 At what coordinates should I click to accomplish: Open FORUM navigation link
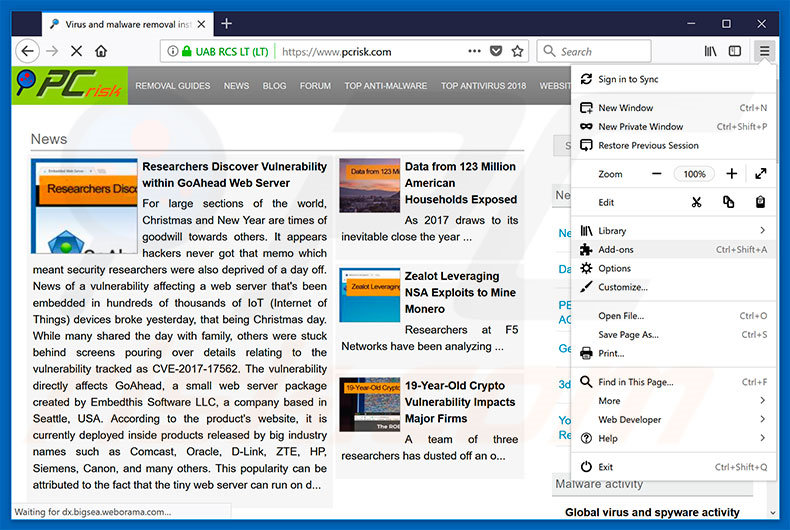point(315,86)
